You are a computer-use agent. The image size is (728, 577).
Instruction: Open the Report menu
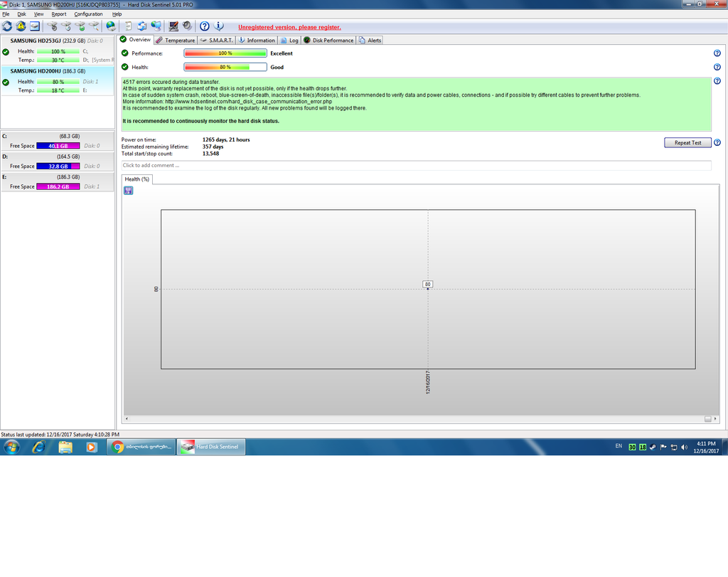coord(59,14)
